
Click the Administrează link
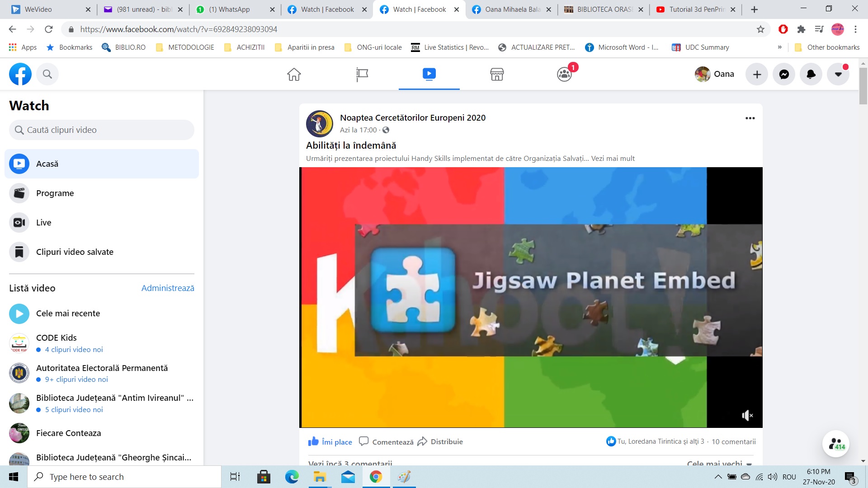click(x=167, y=288)
